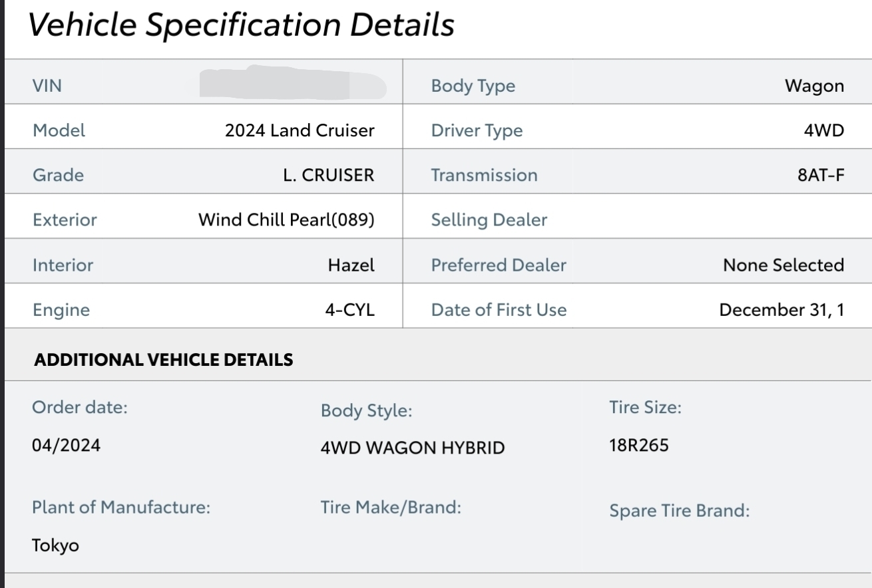Click the Selling Dealer label
The image size is (872, 588).
tap(489, 220)
